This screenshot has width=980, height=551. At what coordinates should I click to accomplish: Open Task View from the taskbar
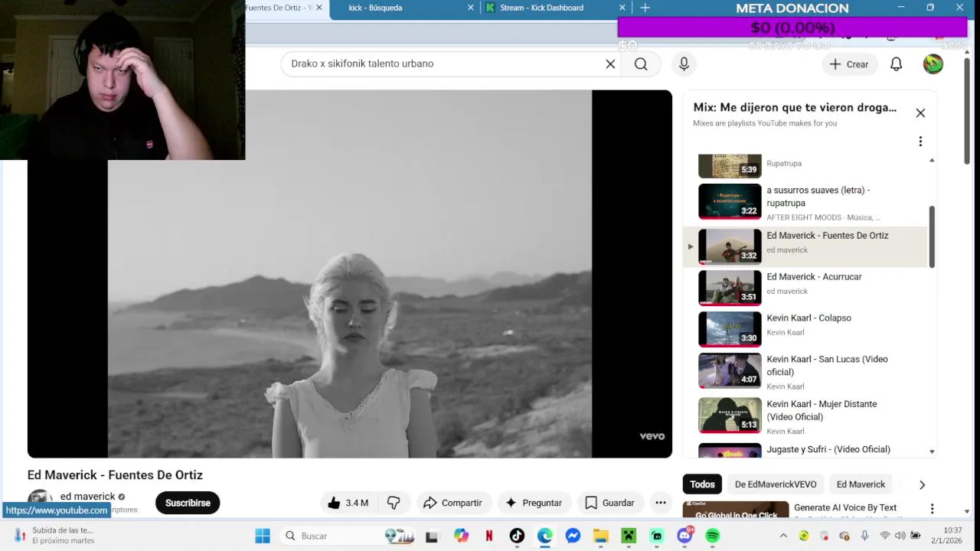(432, 536)
